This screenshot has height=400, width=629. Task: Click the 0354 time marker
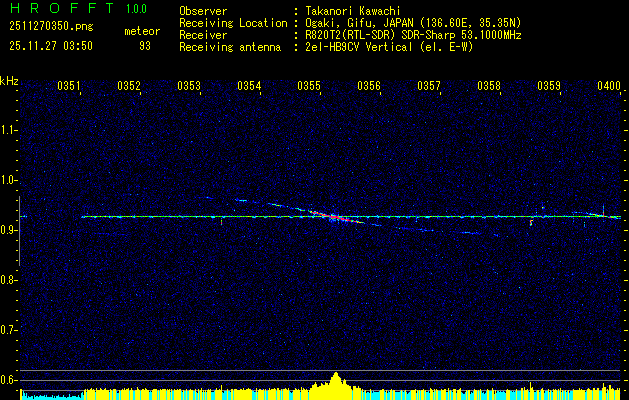click(x=249, y=86)
